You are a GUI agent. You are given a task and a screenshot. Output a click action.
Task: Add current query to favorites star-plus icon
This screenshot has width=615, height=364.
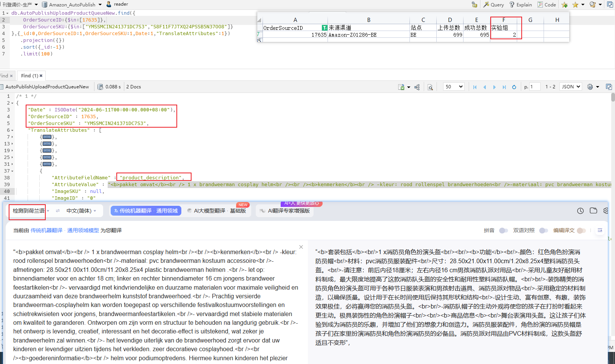[x=564, y=5]
